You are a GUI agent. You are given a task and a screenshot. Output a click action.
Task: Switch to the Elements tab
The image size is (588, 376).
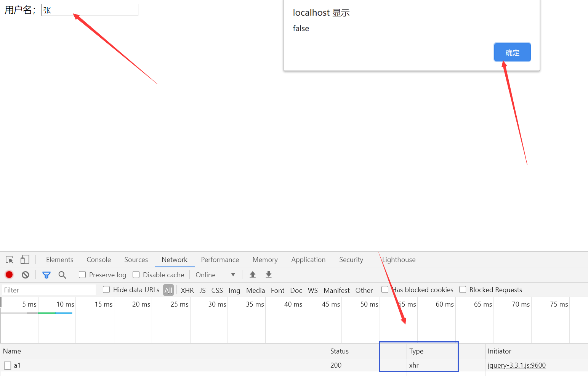click(x=60, y=260)
